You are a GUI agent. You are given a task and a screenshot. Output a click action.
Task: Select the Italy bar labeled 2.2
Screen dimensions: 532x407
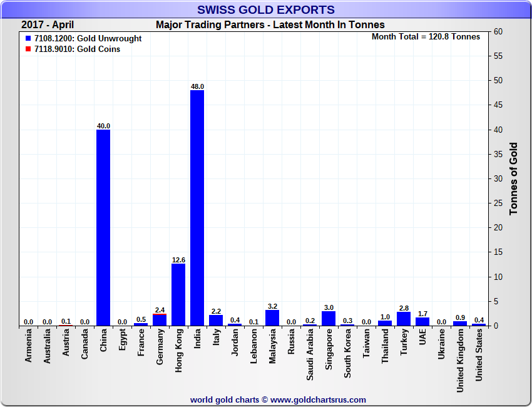click(x=216, y=321)
